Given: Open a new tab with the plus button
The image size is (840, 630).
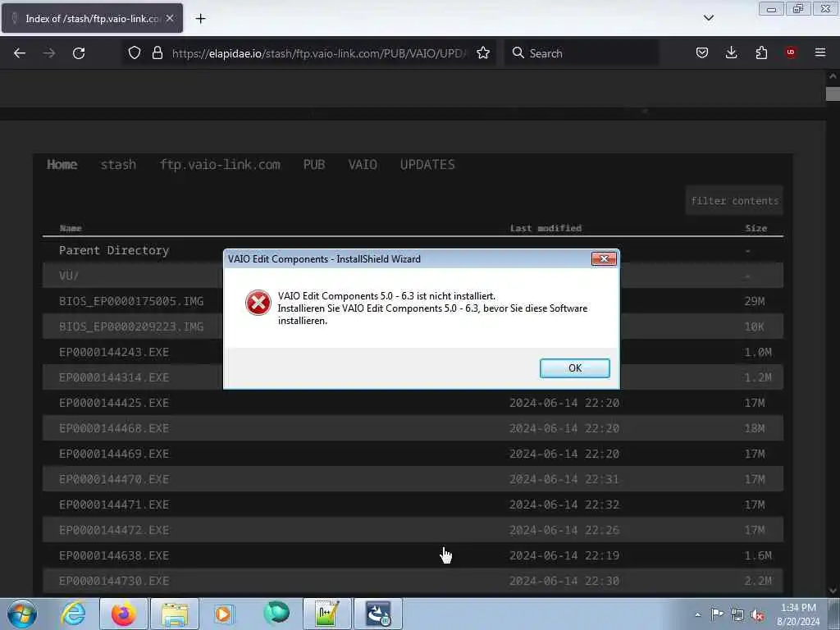Looking at the screenshot, I should coord(200,19).
